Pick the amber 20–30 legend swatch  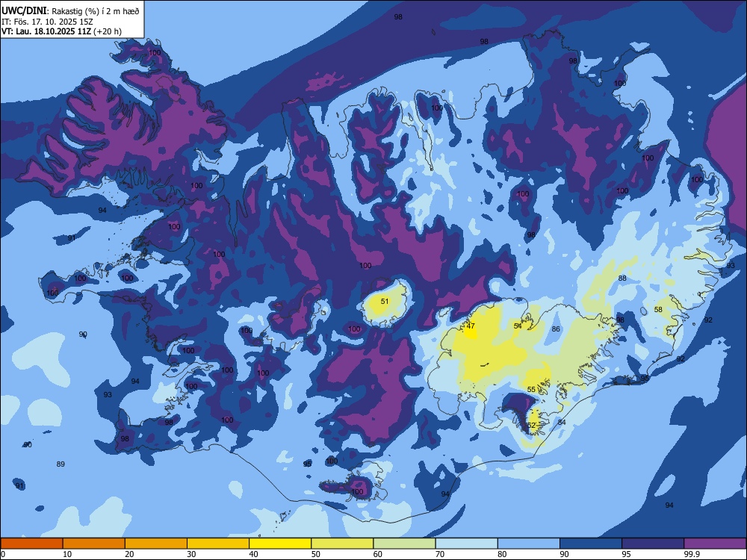click(x=156, y=544)
